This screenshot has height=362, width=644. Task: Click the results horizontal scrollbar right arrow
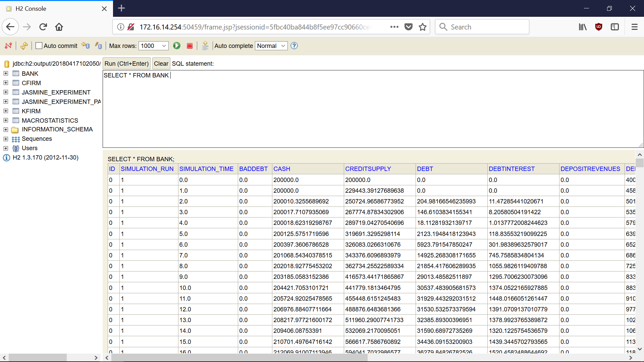[x=631, y=358]
